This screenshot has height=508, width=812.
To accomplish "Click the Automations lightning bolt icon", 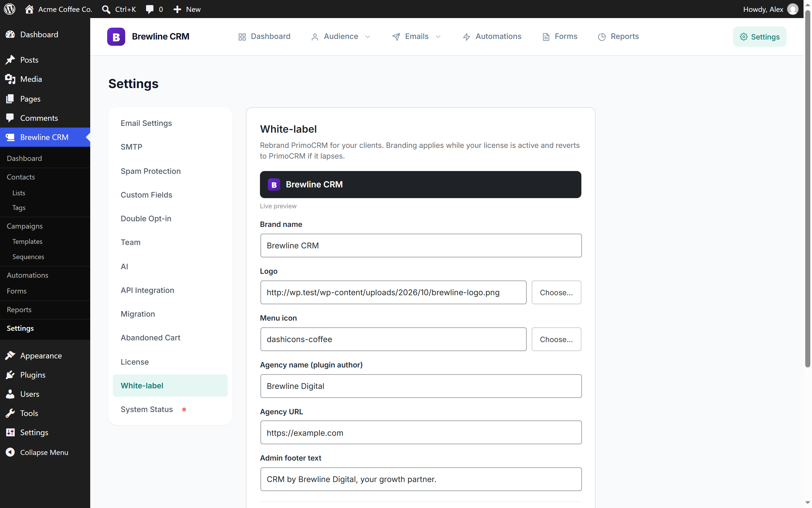I will pos(466,37).
